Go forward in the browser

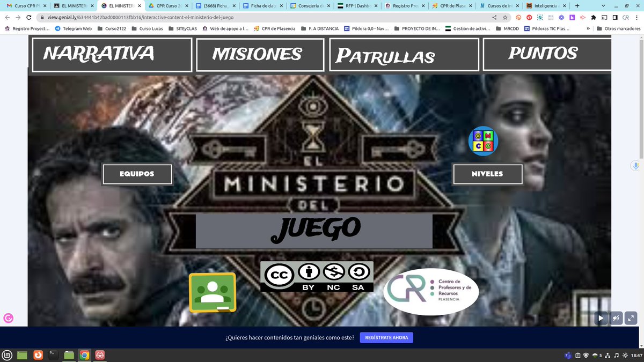18,17
